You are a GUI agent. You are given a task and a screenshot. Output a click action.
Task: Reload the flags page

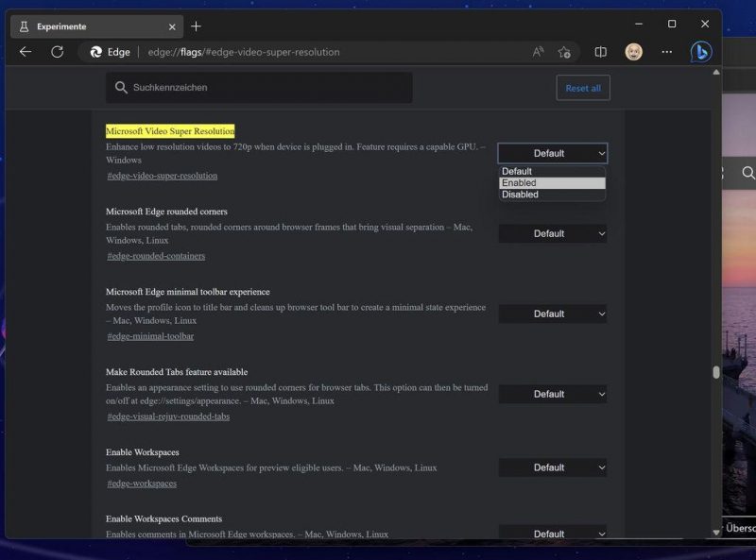pyautogui.click(x=58, y=52)
